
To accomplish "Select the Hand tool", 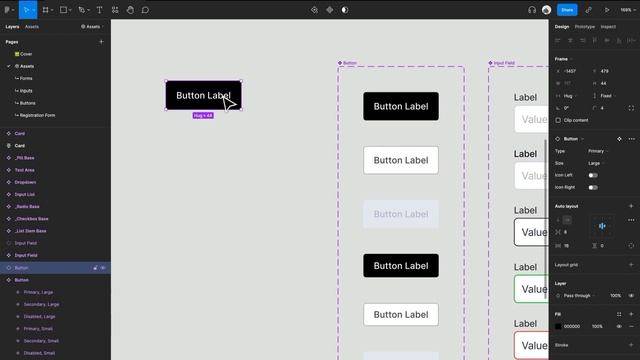I will 130,10.
